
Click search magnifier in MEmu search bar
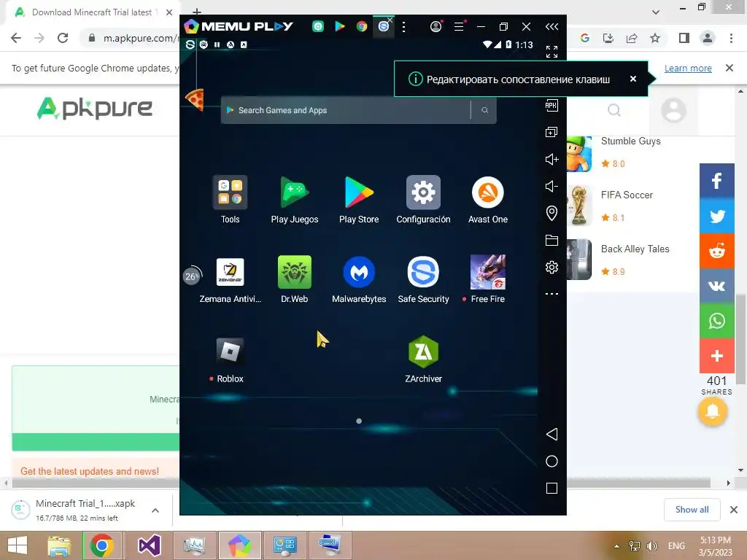(x=484, y=110)
